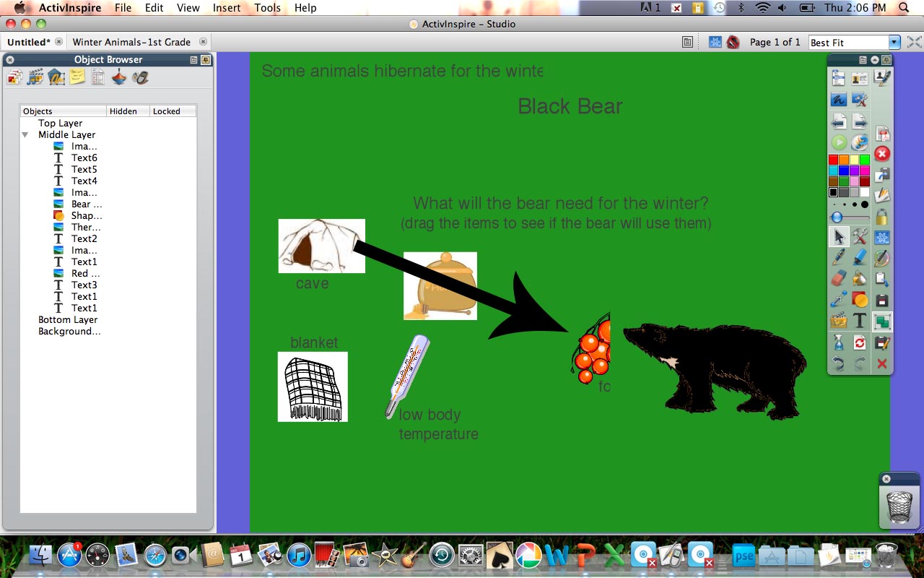Pick the Eraser tool
The image size is (924, 578).
[x=837, y=278]
